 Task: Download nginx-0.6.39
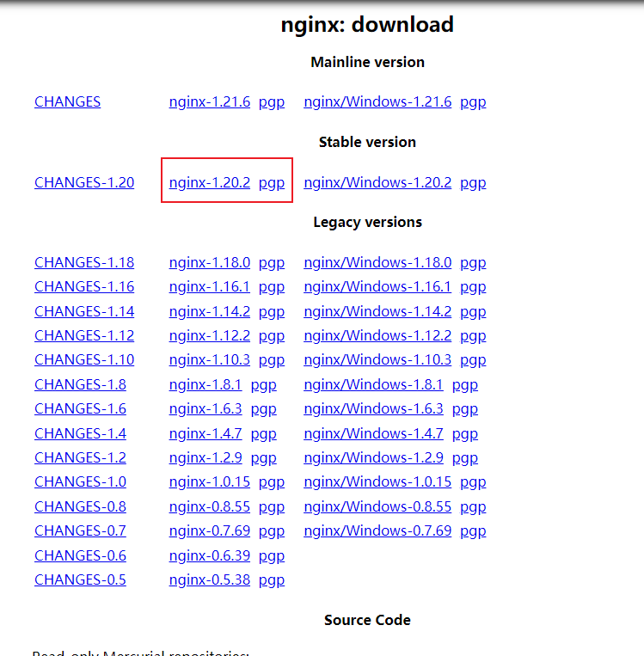[209, 555]
